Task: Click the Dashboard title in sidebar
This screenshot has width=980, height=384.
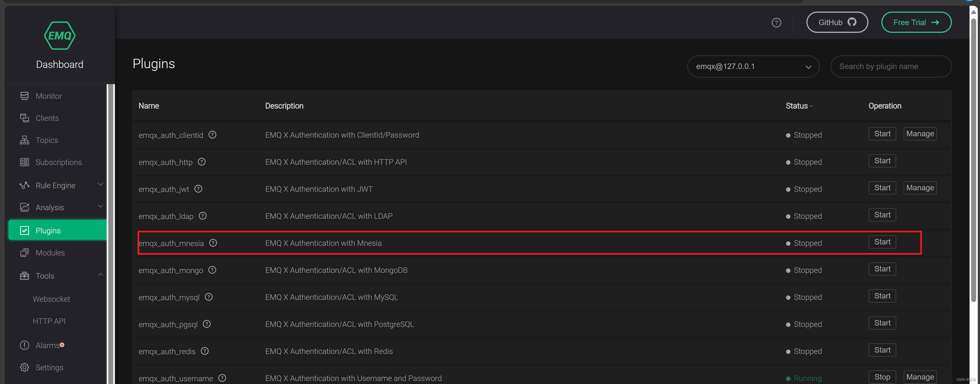Action: click(x=60, y=64)
